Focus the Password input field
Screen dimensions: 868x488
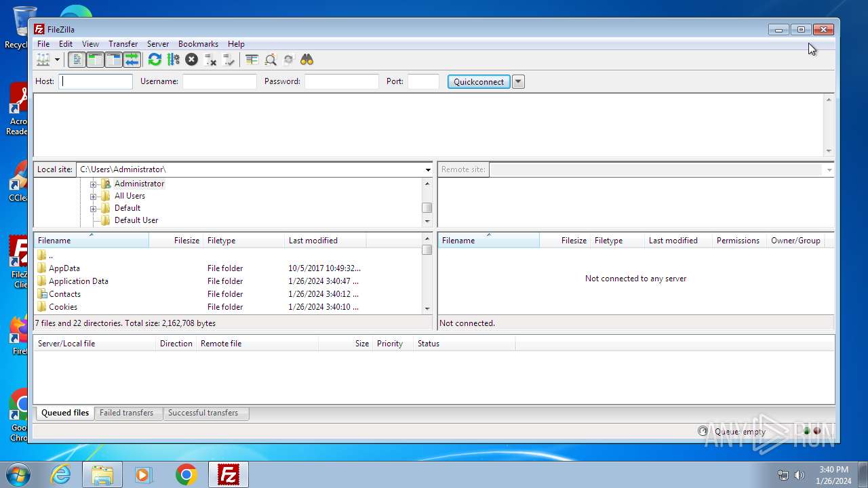[x=342, y=81]
